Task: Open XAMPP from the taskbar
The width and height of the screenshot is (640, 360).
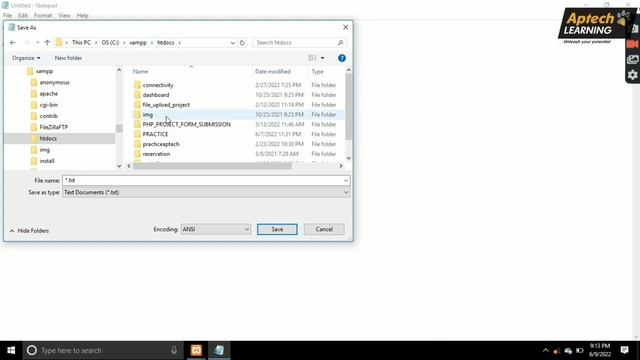Action: 196,350
